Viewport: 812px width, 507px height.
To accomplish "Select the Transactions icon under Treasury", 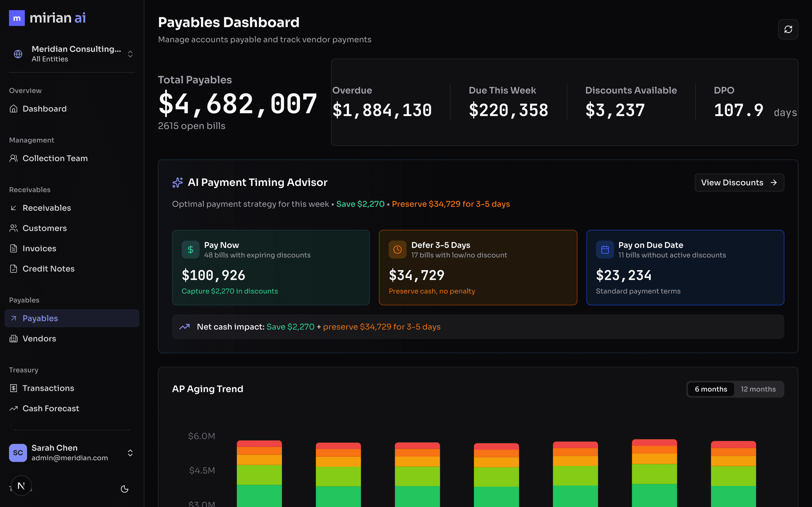I will (14, 388).
